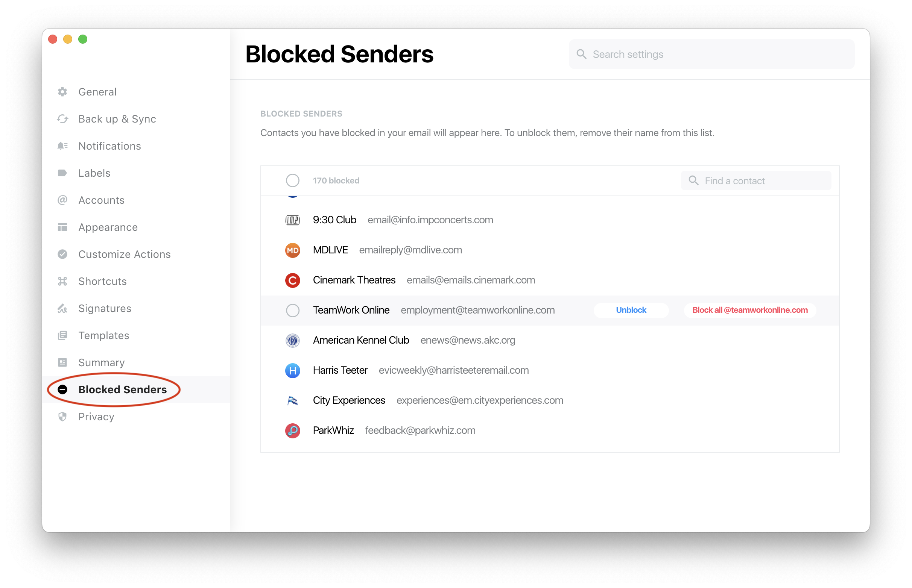Select the ParkWhiz blocked sender row
912x588 pixels.
point(550,431)
